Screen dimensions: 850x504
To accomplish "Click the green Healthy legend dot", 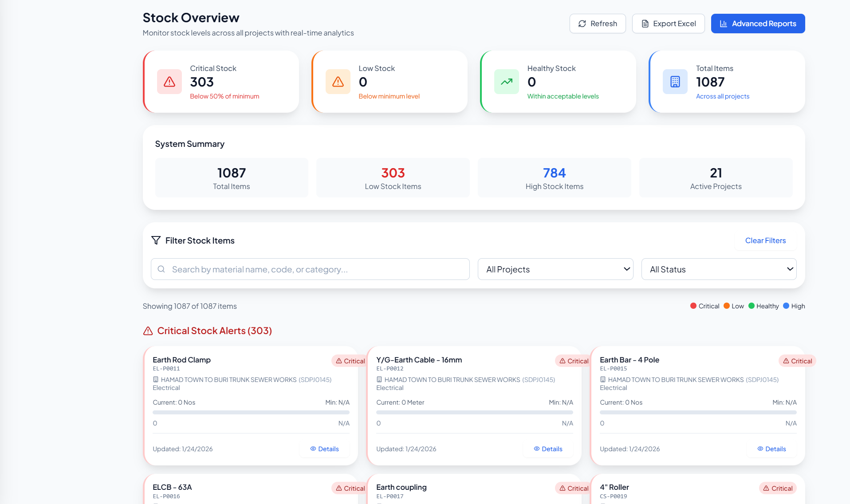I will (752, 306).
